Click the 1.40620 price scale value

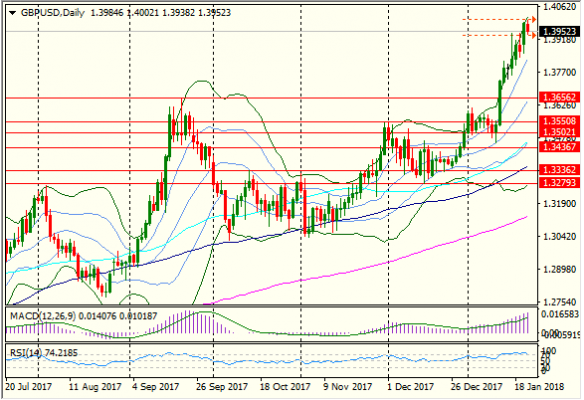tap(560, 7)
